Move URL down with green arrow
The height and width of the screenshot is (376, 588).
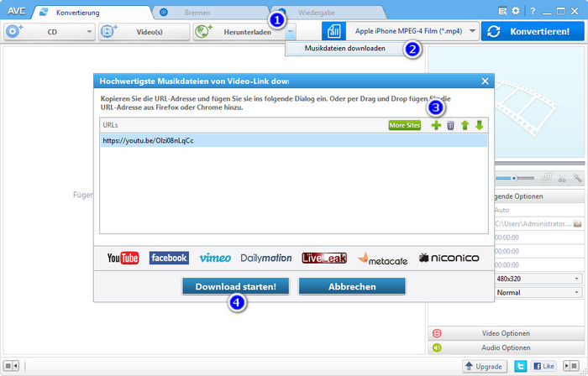(480, 125)
